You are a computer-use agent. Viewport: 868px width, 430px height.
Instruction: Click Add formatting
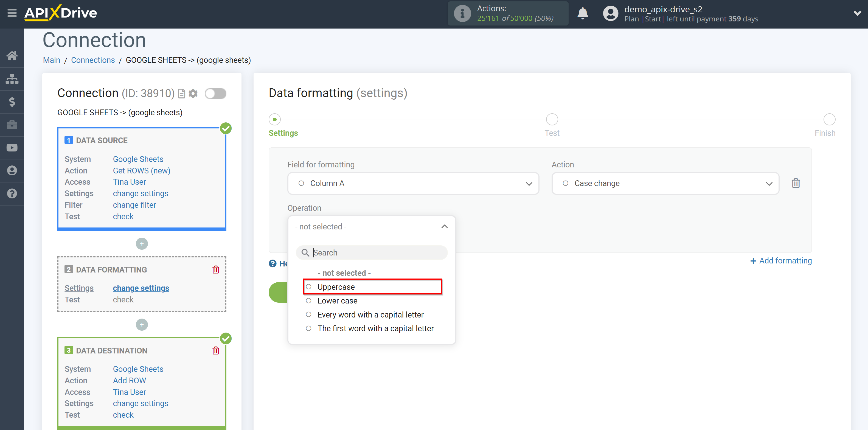(781, 260)
